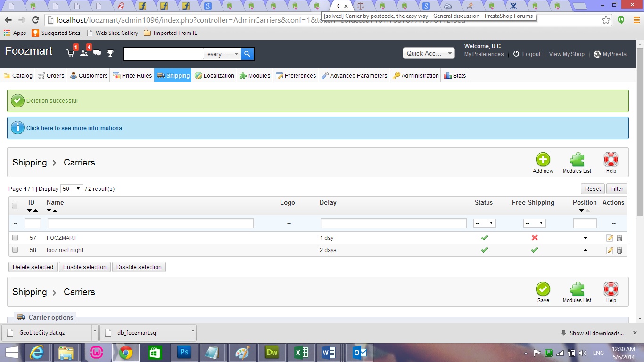
Task: Check the box for carrier ID 57
Action: [15, 238]
